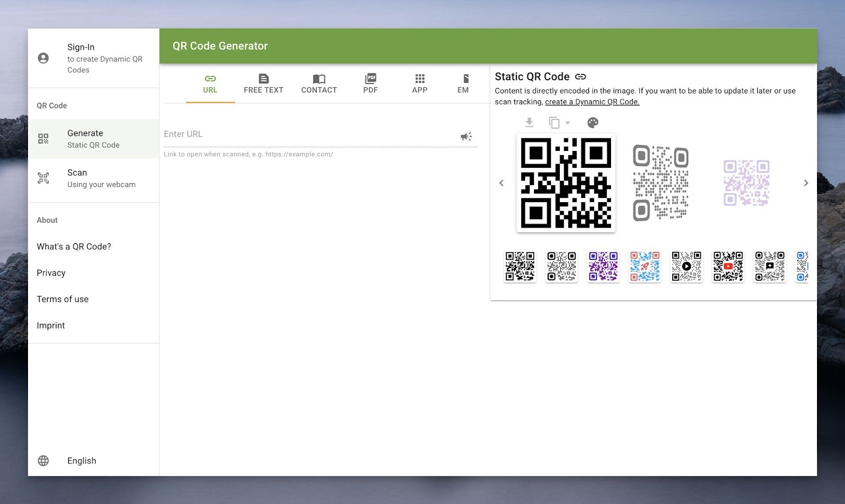This screenshot has width=845, height=504.
Task: Select Generate Static QR Code menu item
Action: [93, 139]
